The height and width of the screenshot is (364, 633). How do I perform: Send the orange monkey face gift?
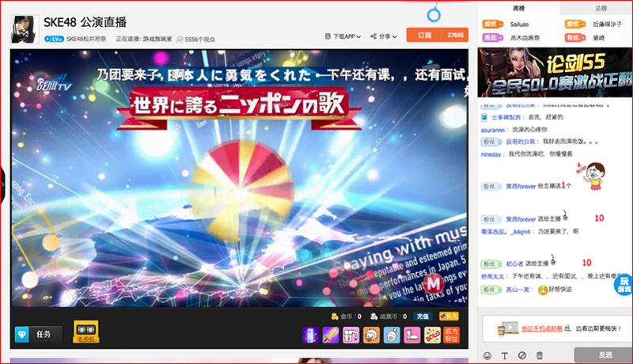pyautogui.click(x=371, y=336)
